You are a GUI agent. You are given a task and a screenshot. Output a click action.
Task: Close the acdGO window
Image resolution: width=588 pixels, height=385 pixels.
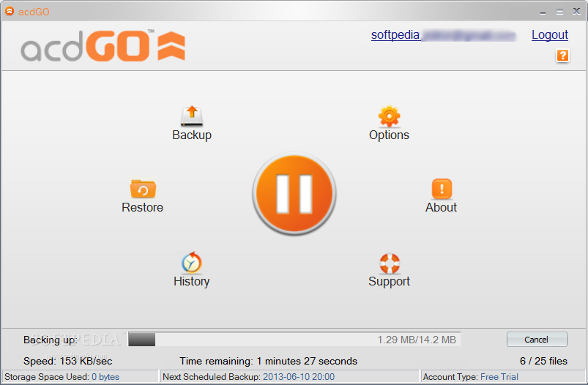tap(577, 11)
